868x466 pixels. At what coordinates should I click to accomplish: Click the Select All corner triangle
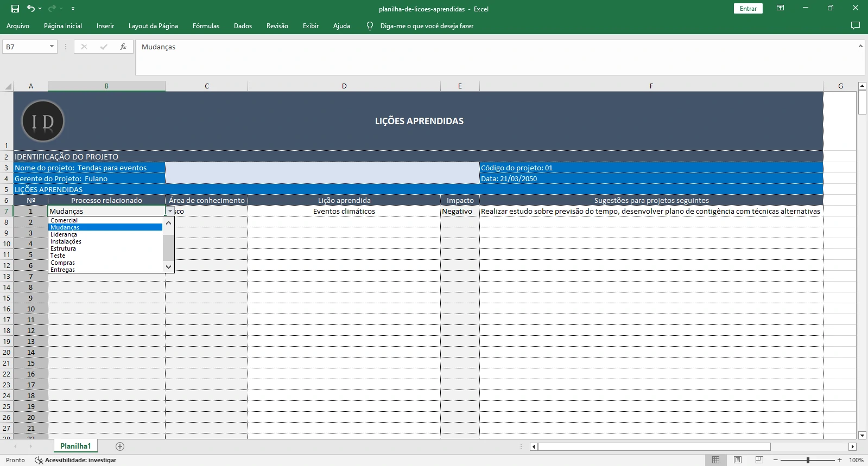pos(8,86)
